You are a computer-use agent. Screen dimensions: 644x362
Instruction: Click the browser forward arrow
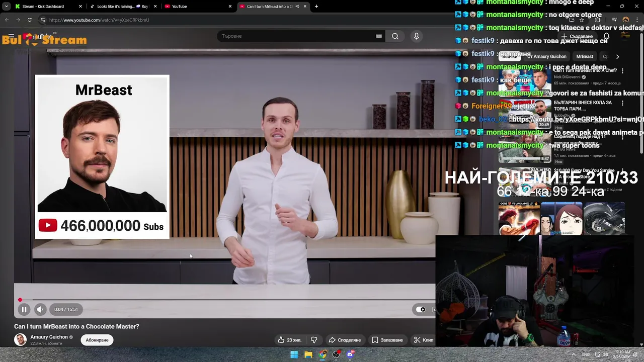(18, 20)
